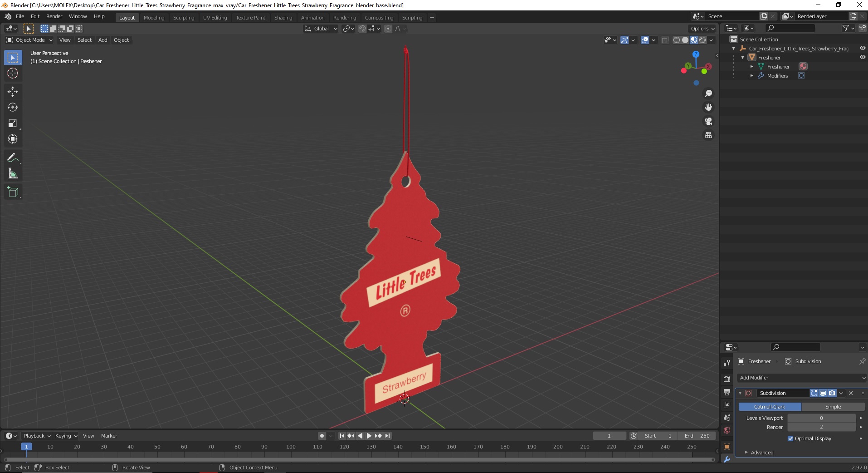Choose the Add Cube tool
The image size is (868, 473).
[x=13, y=192]
